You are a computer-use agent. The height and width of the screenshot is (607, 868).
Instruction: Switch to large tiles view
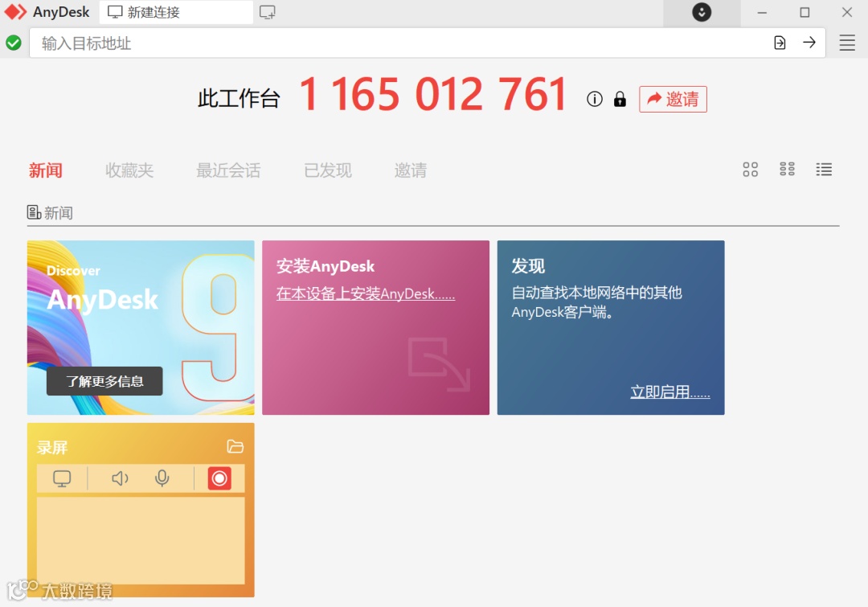tap(750, 170)
